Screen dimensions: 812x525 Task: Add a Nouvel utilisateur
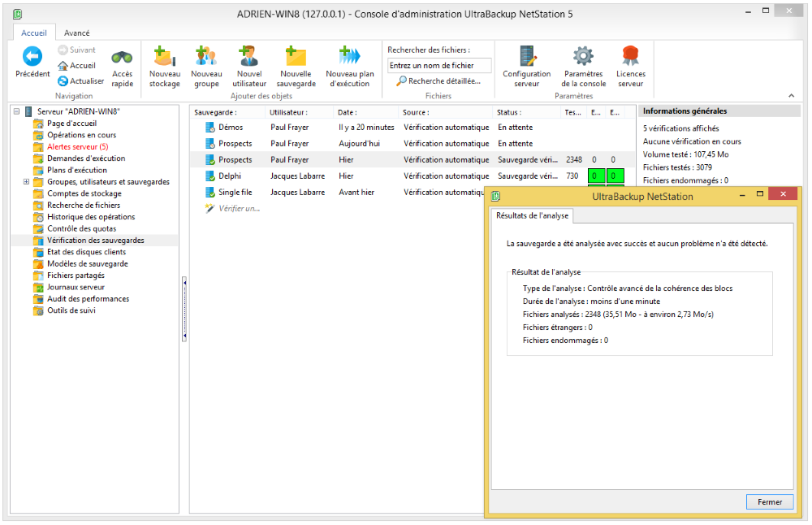pos(249,67)
